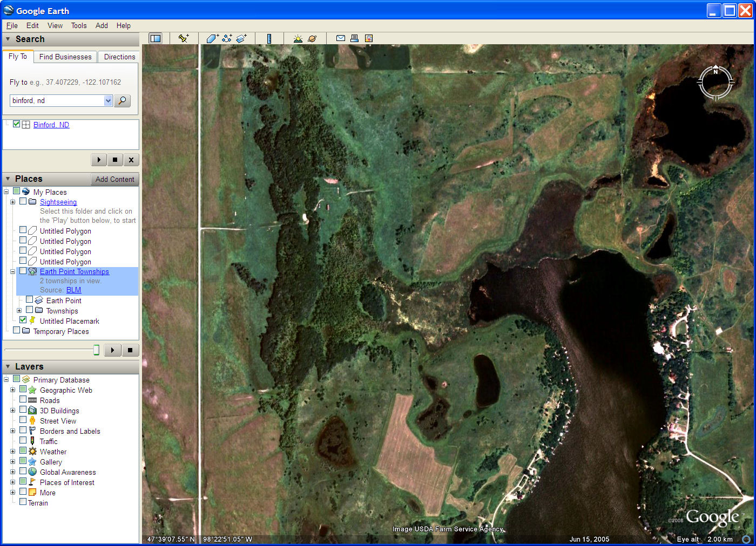The image size is (756, 546).
Task: Click the search magnifier button
Action: pos(123,101)
